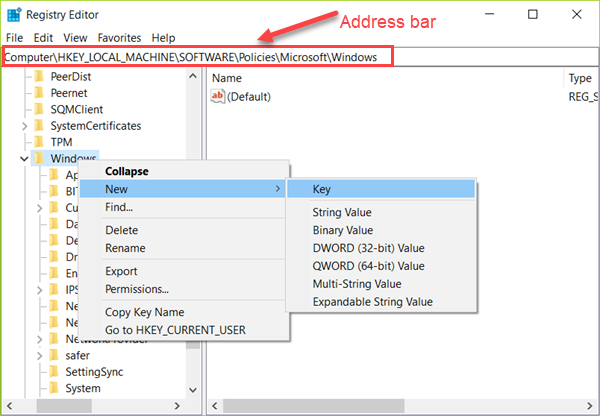Click the tree pane horizontal scrollbar thumb
The width and height of the screenshot is (600, 416).
tap(64, 406)
